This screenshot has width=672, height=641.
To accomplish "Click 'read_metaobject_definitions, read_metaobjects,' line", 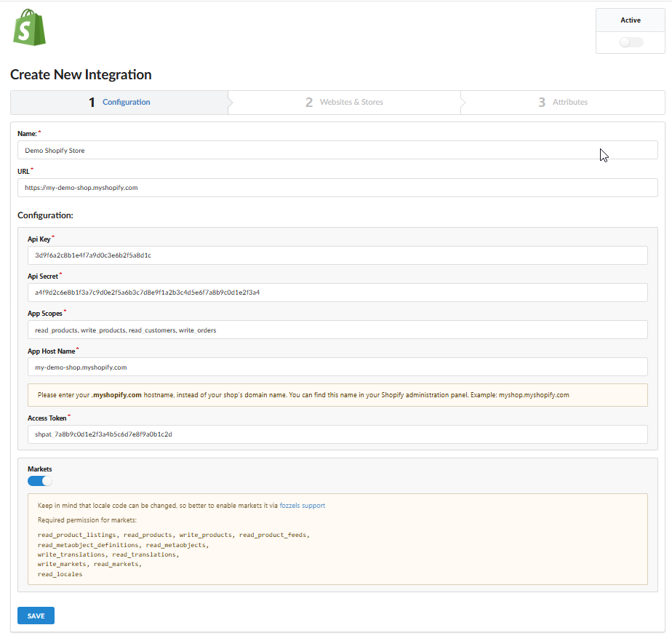I will pyautogui.click(x=124, y=545).
